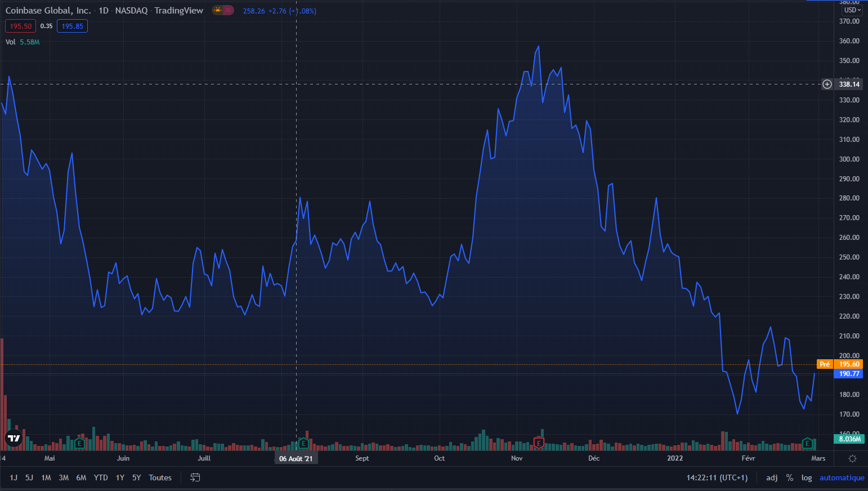Click the 14:22:11 (UTC+1) timezone button
The width and height of the screenshot is (868, 491).
717,477
